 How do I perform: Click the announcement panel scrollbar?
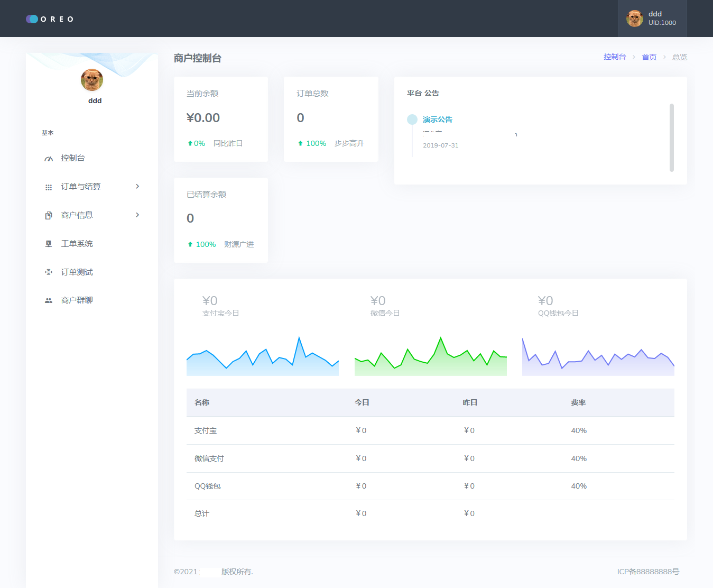click(671, 137)
